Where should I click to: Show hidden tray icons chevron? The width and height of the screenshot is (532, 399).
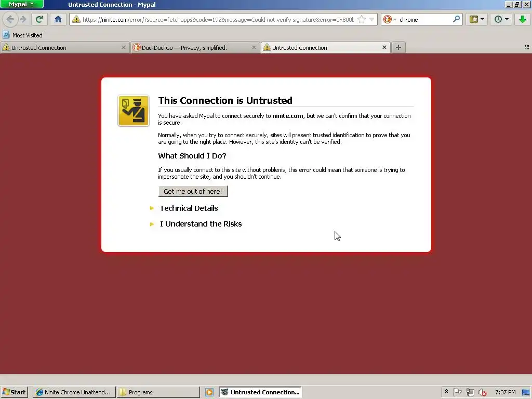(x=446, y=392)
